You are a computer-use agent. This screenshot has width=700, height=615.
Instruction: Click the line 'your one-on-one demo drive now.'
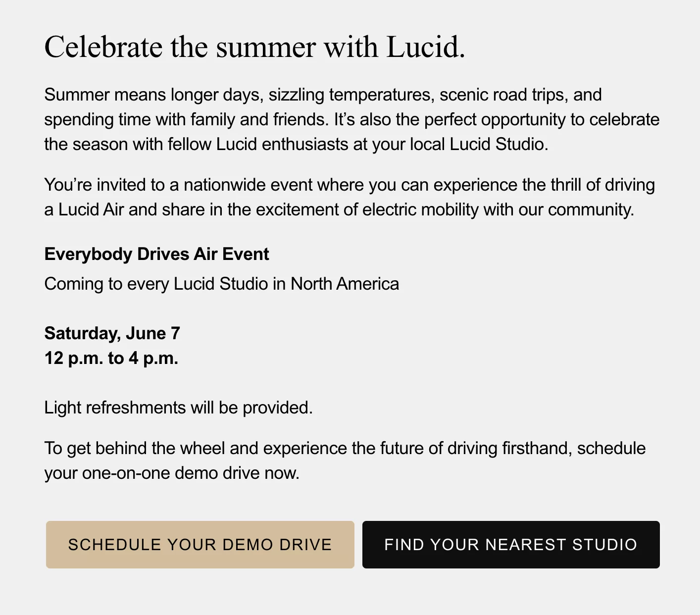tap(172, 473)
